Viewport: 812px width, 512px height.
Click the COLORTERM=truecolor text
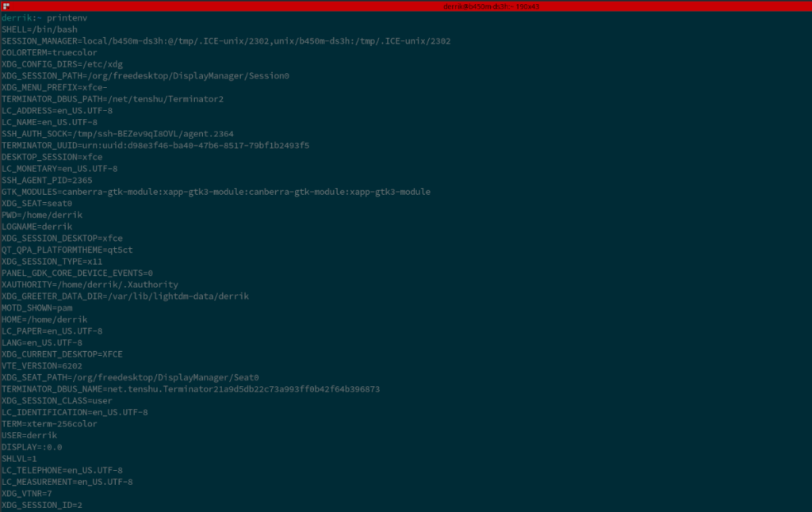(46, 52)
